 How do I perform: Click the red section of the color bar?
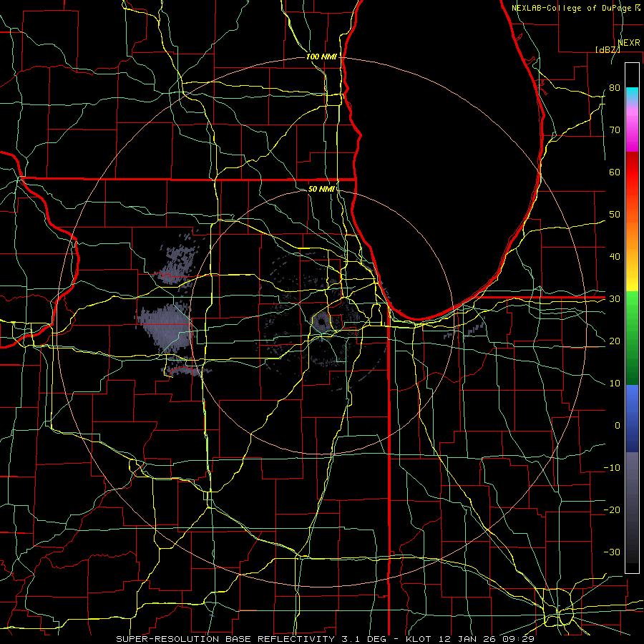632,172
